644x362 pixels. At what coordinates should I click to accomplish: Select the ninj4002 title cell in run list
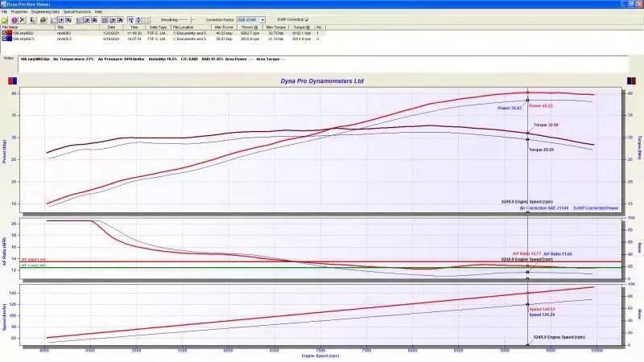tap(64, 33)
